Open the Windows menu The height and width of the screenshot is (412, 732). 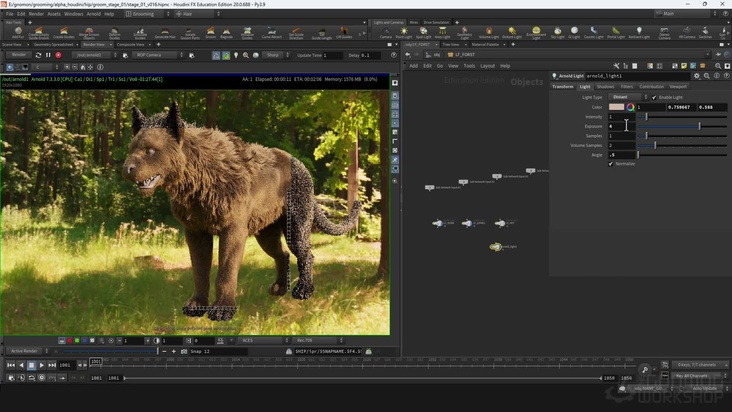click(x=73, y=14)
